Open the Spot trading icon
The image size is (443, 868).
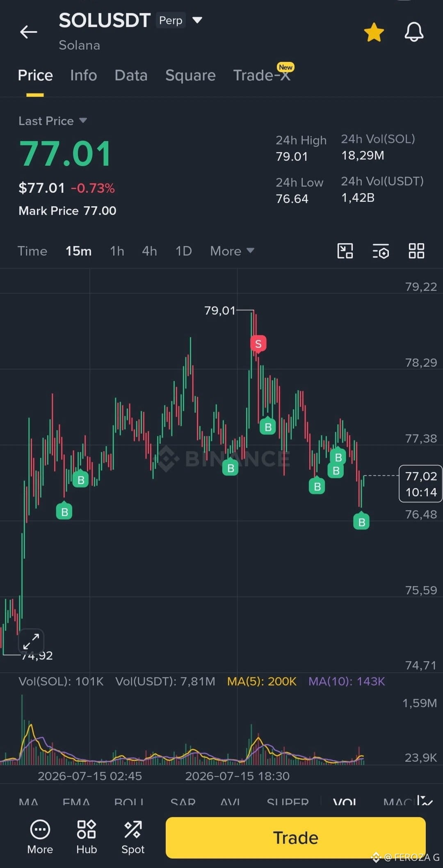(x=133, y=837)
